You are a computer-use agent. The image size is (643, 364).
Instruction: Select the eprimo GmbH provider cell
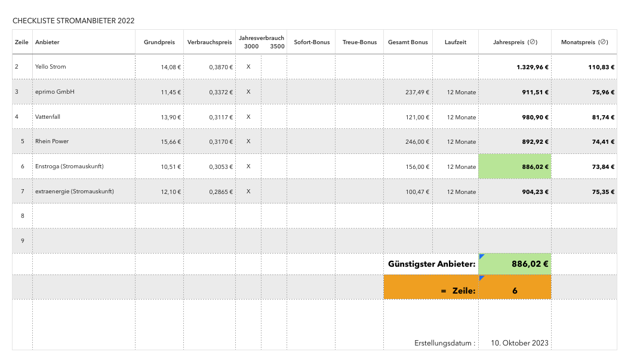54,92
